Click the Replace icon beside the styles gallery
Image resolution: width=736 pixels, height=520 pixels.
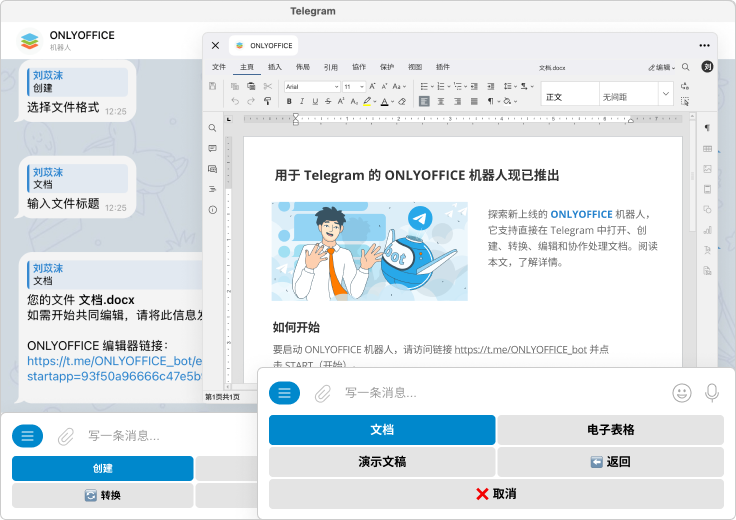[x=685, y=86]
